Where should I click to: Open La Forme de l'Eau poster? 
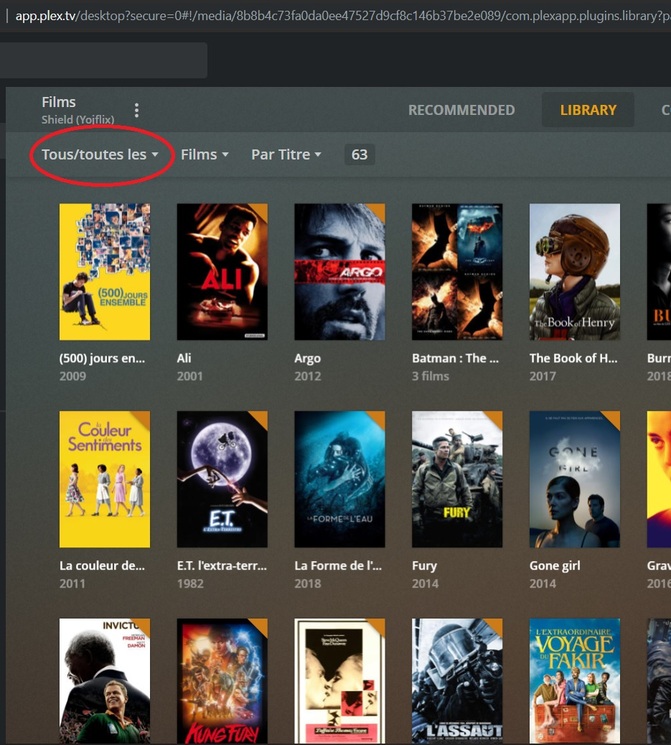340,479
